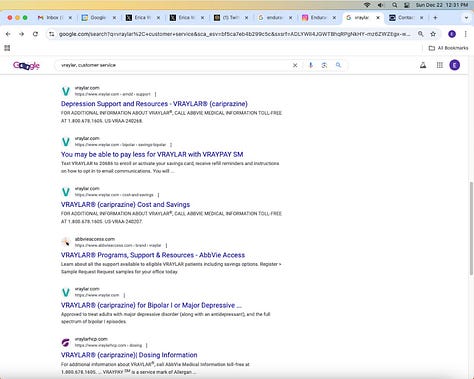Viewport: 474px width, 379px height.
Task: Click the address bar URL field
Action: (234, 34)
